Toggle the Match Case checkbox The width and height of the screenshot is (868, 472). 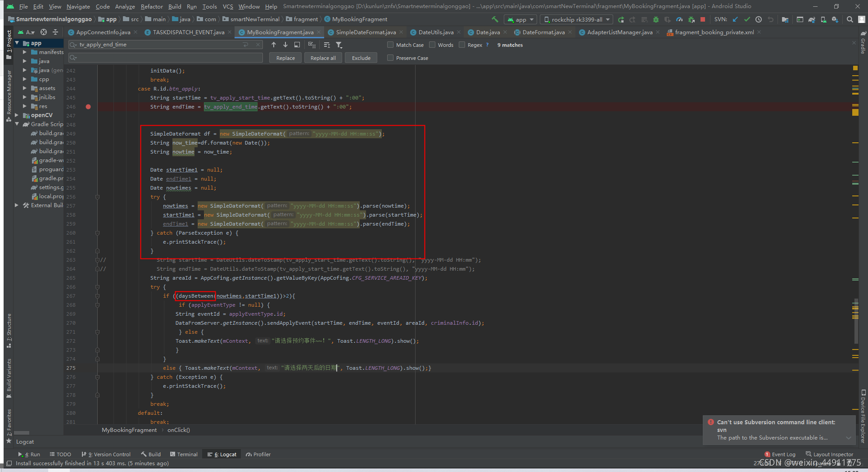(390, 45)
